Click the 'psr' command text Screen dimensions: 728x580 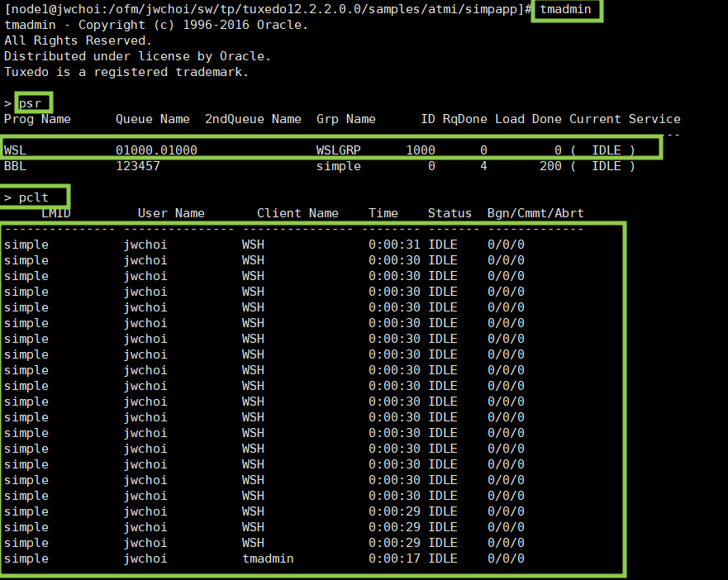(x=31, y=103)
